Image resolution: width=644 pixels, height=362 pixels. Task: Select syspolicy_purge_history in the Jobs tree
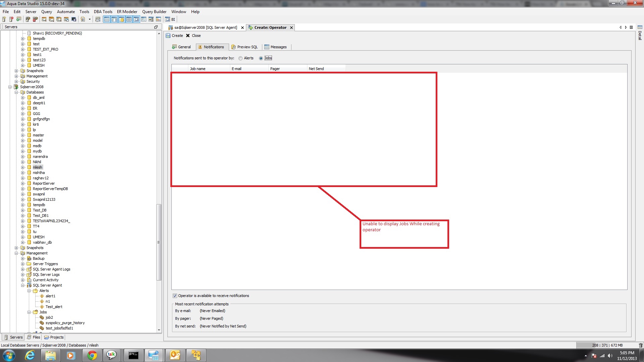pos(65,323)
